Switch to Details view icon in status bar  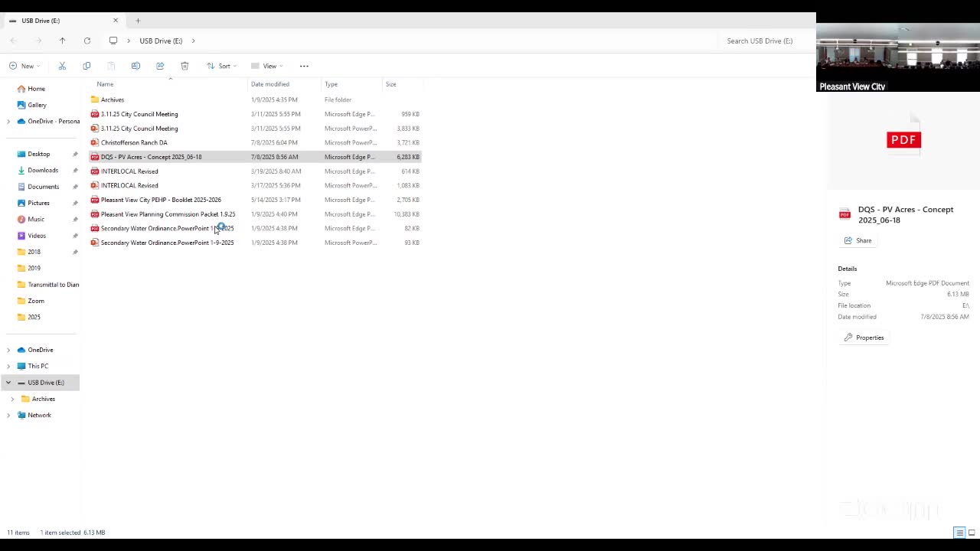click(x=959, y=533)
